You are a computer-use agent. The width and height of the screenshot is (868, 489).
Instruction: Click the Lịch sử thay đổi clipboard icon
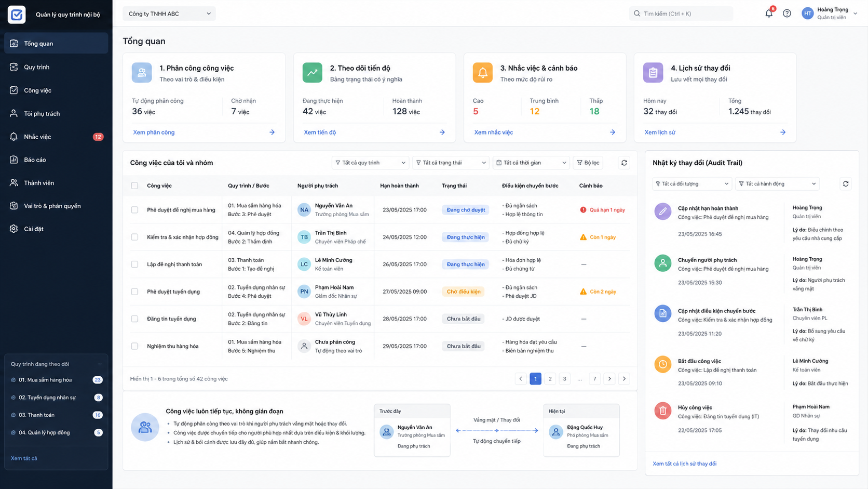653,73
